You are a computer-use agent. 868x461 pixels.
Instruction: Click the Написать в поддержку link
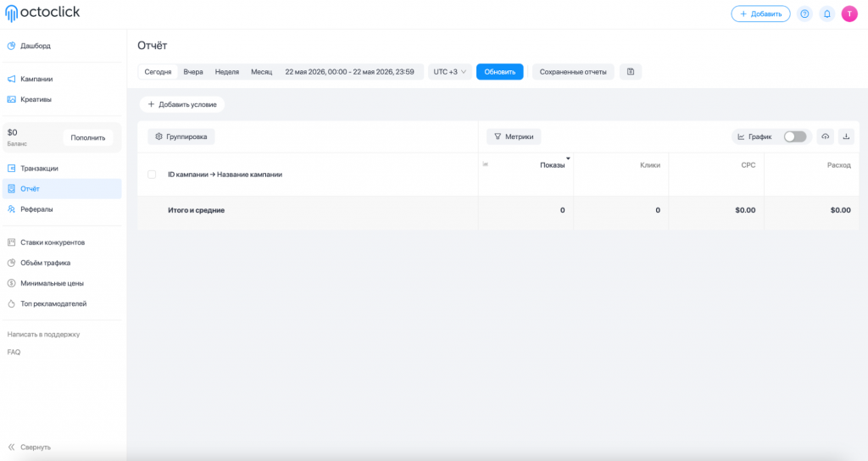[x=43, y=334]
